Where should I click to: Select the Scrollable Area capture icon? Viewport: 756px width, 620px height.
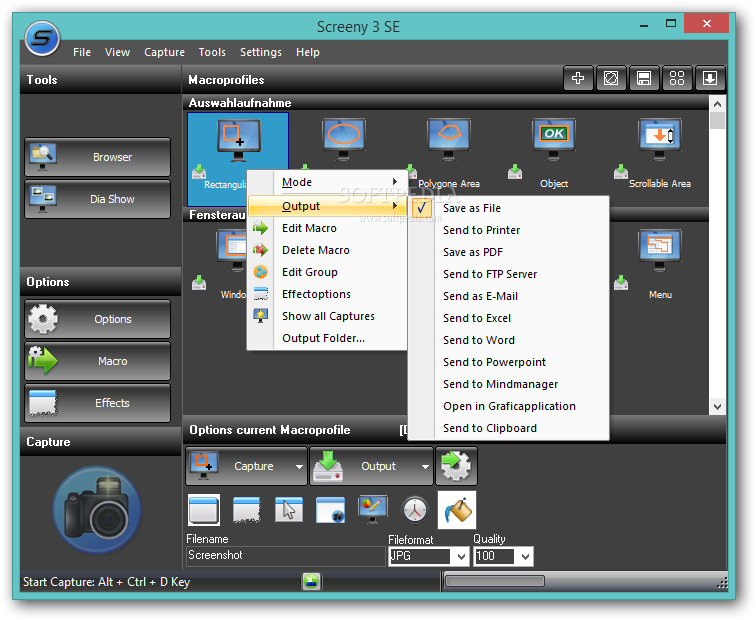point(660,139)
